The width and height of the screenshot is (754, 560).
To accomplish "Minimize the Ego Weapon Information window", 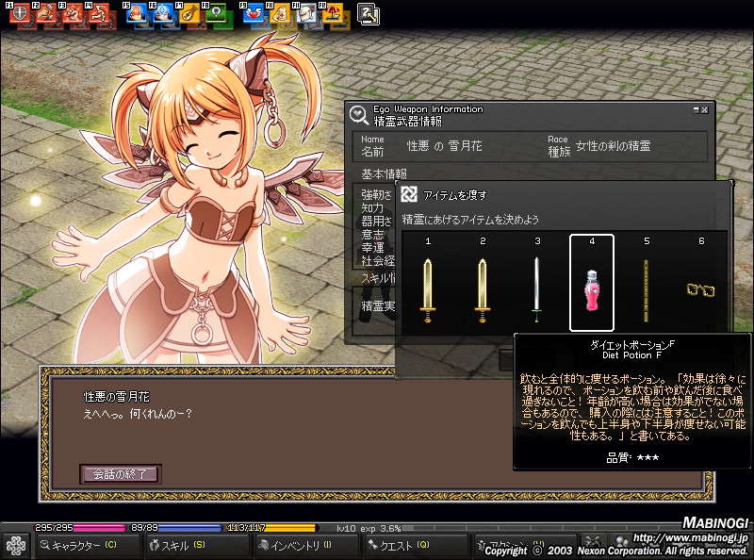I will [696, 109].
